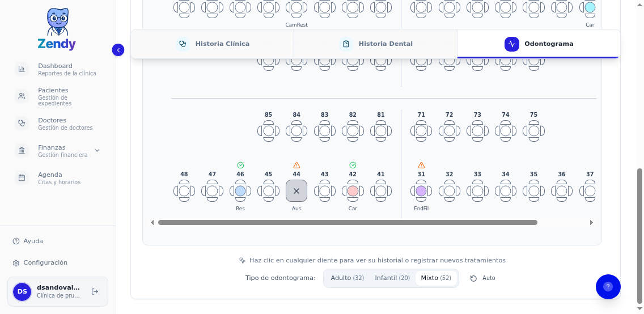Click the Res label under tooth 46
644x314 pixels.
coord(240,209)
